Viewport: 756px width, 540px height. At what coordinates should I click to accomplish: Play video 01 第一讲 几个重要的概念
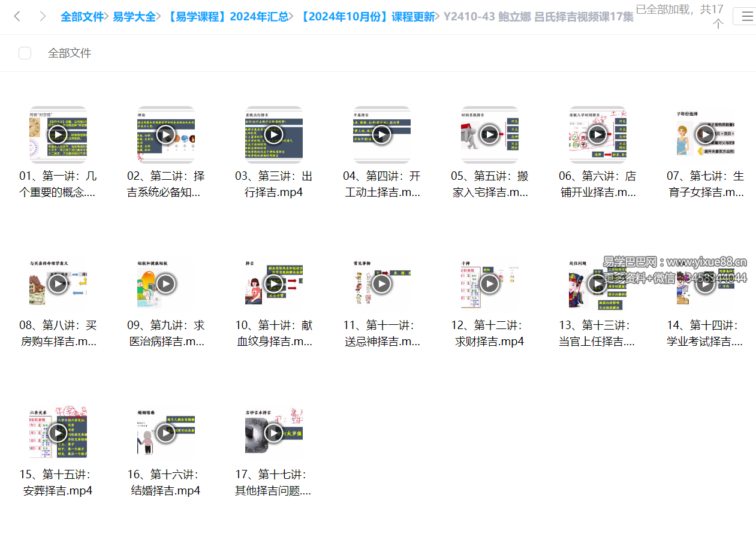(x=58, y=135)
